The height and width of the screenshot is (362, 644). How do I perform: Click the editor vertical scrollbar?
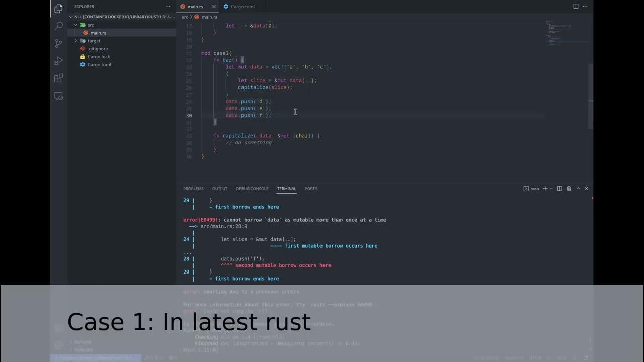(x=591, y=96)
